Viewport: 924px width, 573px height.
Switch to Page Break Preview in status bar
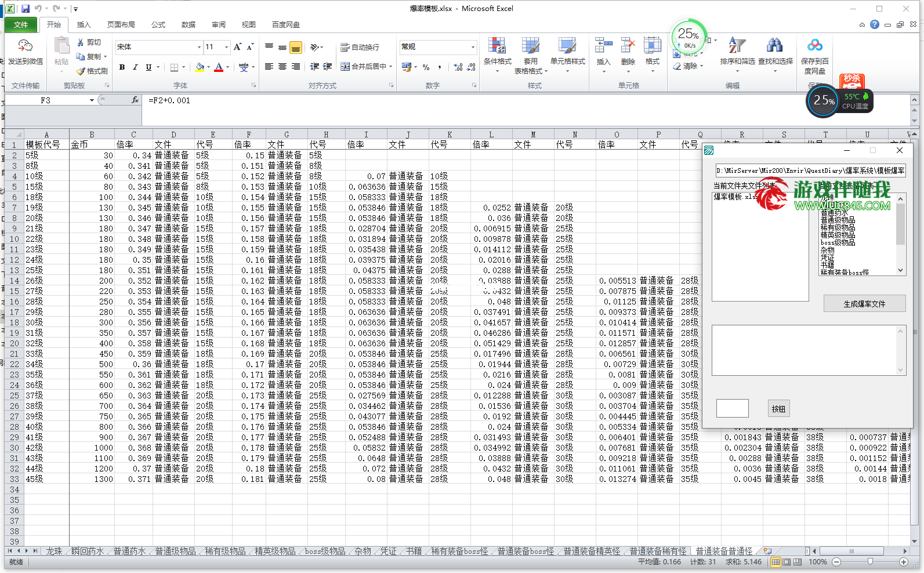coord(798,562)
